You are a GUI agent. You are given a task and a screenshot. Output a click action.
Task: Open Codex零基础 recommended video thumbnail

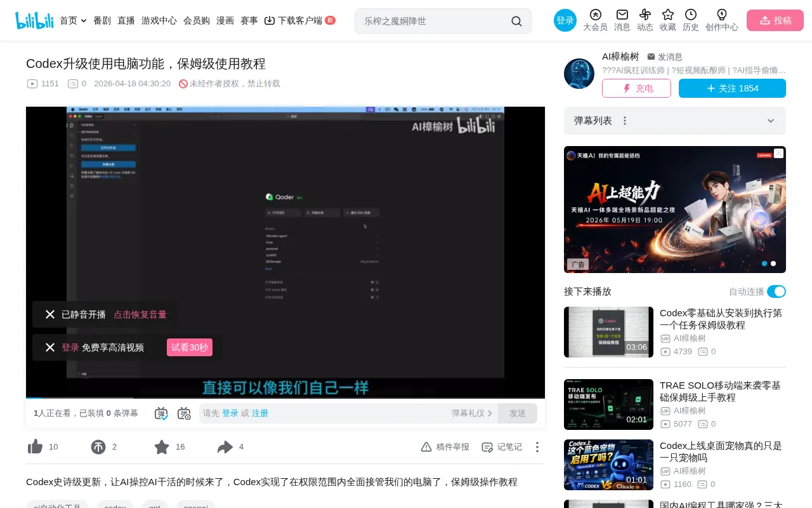pos(608,332)
